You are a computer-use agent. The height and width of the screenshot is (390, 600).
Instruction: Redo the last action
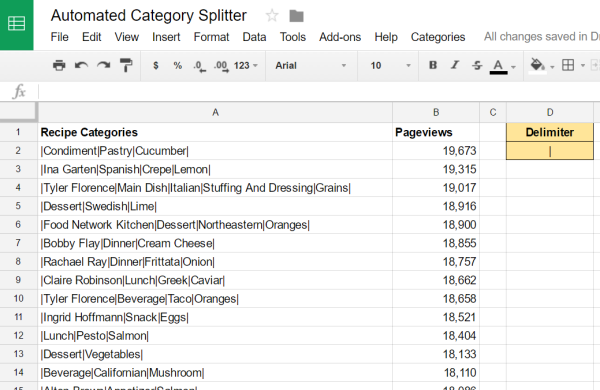[103, 65]
